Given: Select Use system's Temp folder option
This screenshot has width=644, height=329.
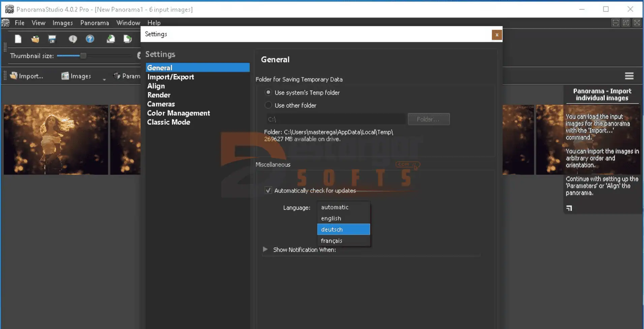Looking at the screenshot, I should 268,92.
